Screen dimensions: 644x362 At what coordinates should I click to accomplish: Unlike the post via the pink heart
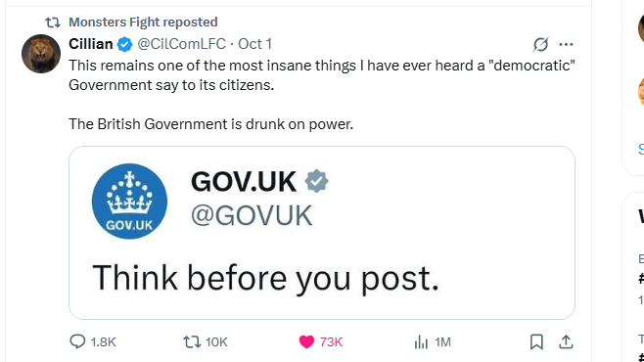[306, 341]
